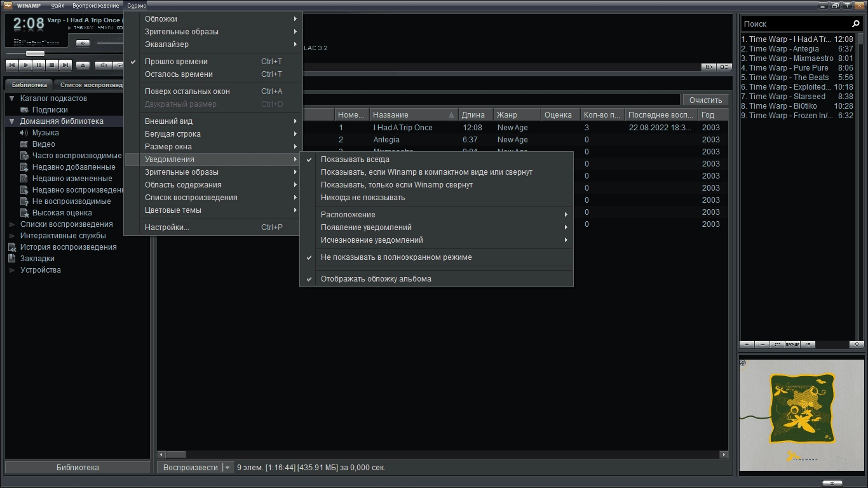Viewport: 868px width, 488px height.
Task: Click the library horizontal scrollbar thumb
Action: tap(175, 455)
